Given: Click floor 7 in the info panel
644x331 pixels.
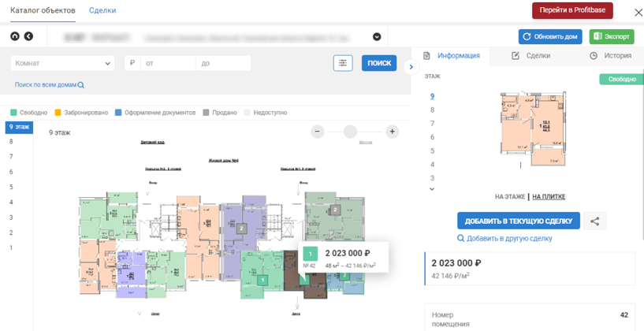Looking at the screenshot, I should coord(432,123).
